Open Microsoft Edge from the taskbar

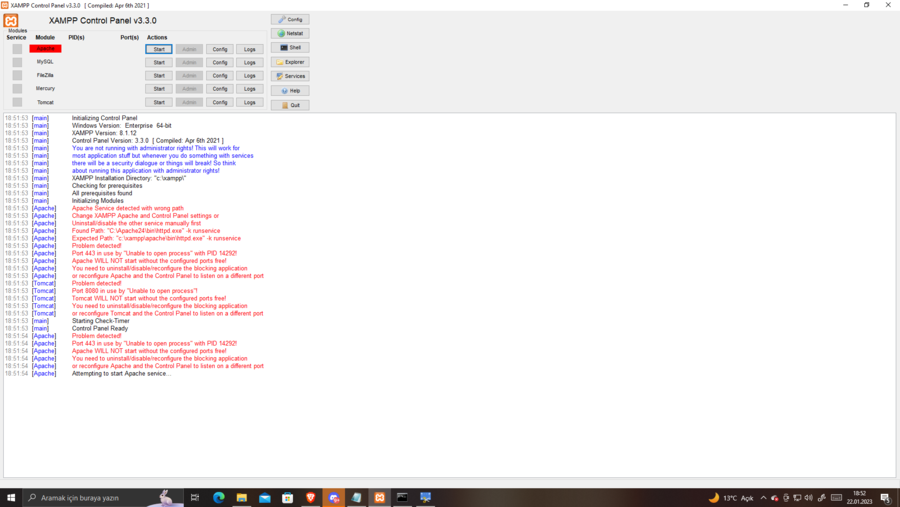[x=219, y=498]
